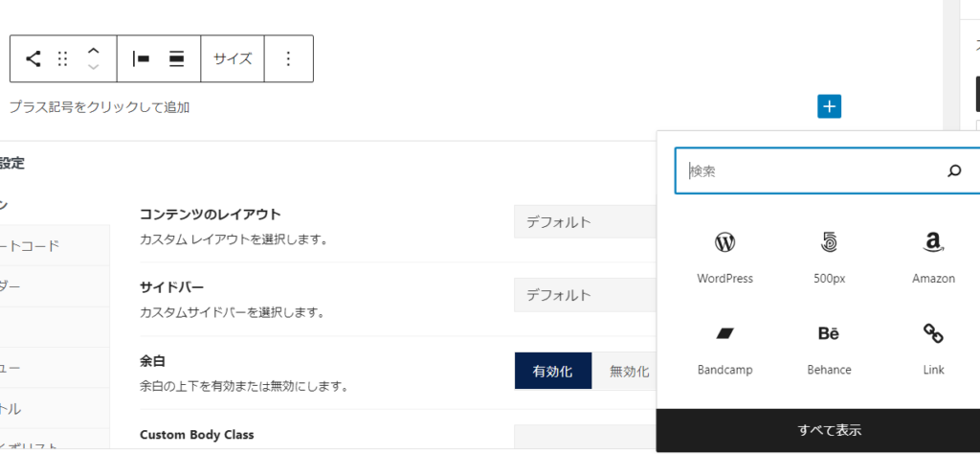Select the Link social icon
The image size is (980, 454).
[x=933, y=347]
